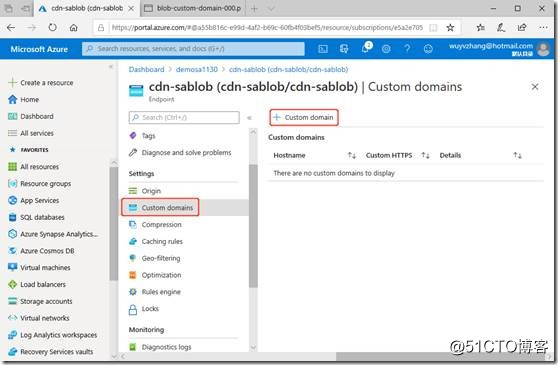Open Caching rules settings
The width and height of the screenshot is (558, 365).
tap(156, 241)
